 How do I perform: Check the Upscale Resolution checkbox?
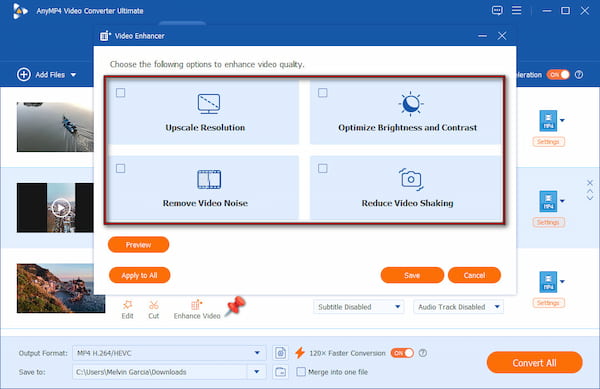tap(121, 93)
